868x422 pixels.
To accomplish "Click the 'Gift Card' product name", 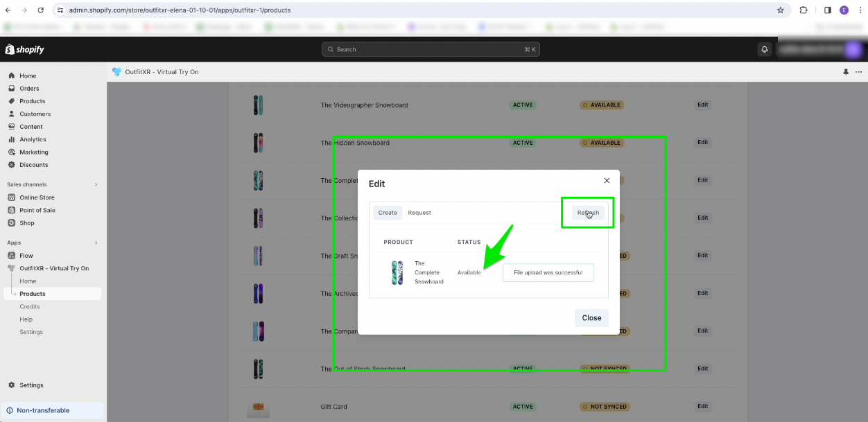I will [x=334, y=407].
